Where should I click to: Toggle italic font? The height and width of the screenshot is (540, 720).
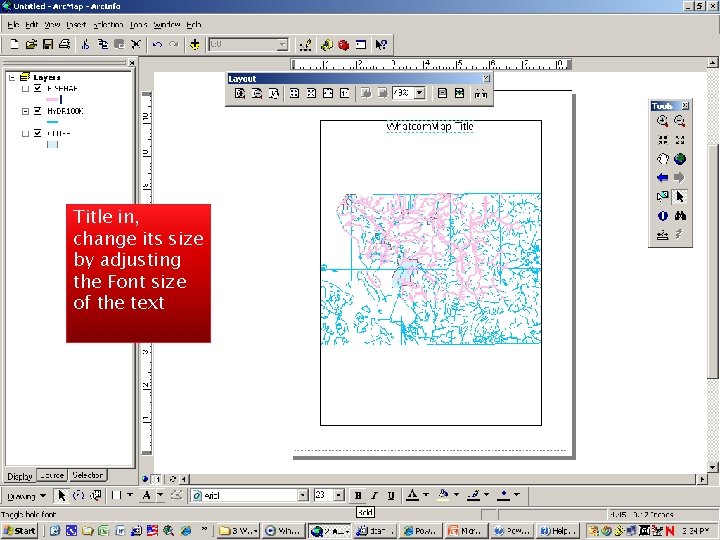pos(374,495)
